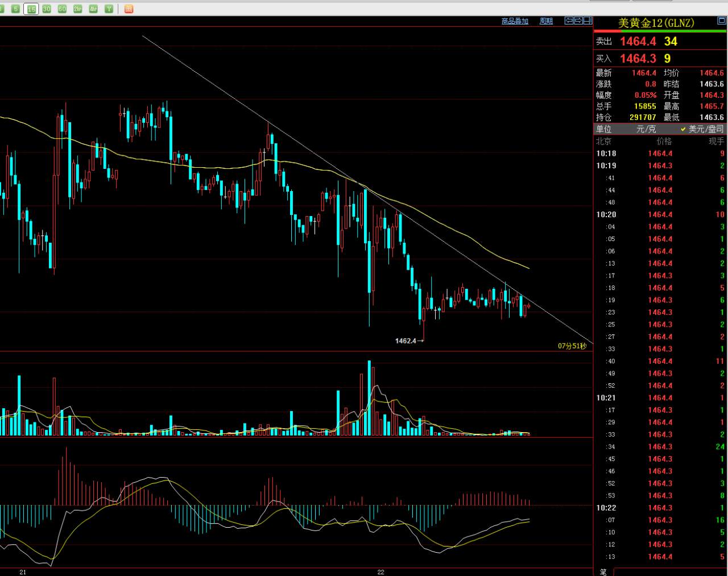
Task: Switch to 60-minute chart period
Action: click(x=62, y=9)
